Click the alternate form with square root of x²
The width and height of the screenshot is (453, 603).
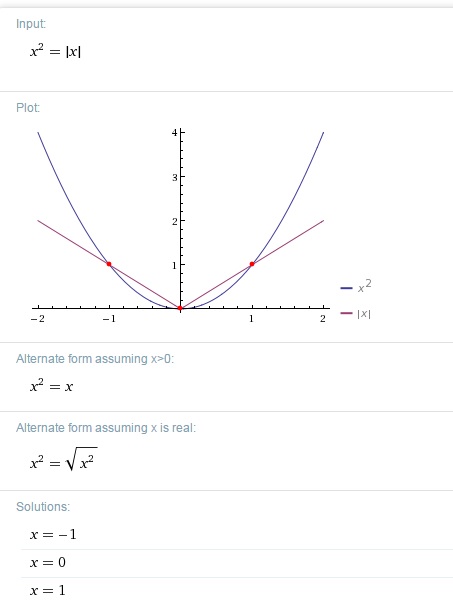(x=63, y=460)
